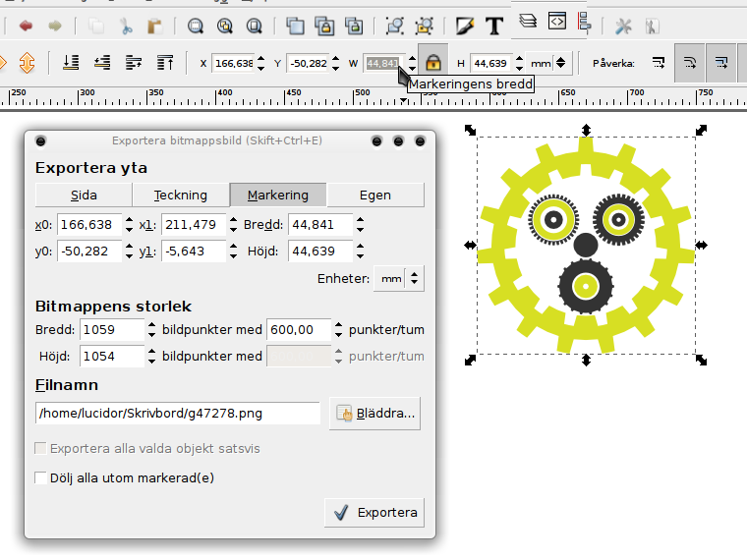Screen dimensions: 747x560
Task: Click the Bläddra... browse button
Action: coord(376,414)
